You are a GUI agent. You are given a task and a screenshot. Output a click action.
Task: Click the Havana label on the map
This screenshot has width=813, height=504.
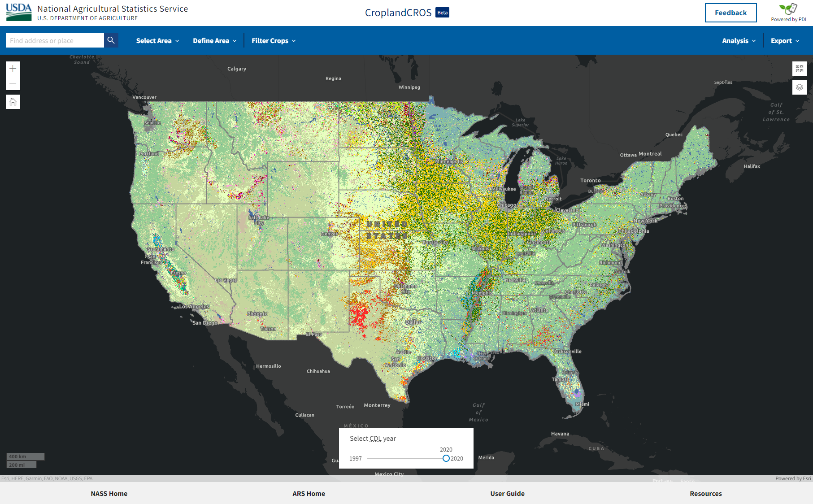pos(560,434)
